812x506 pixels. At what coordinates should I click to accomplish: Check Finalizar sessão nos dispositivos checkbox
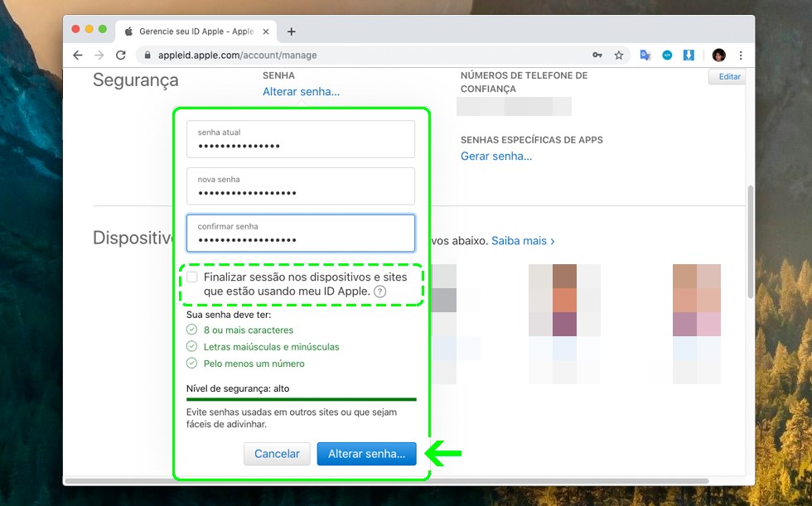(x=192, y=277)
